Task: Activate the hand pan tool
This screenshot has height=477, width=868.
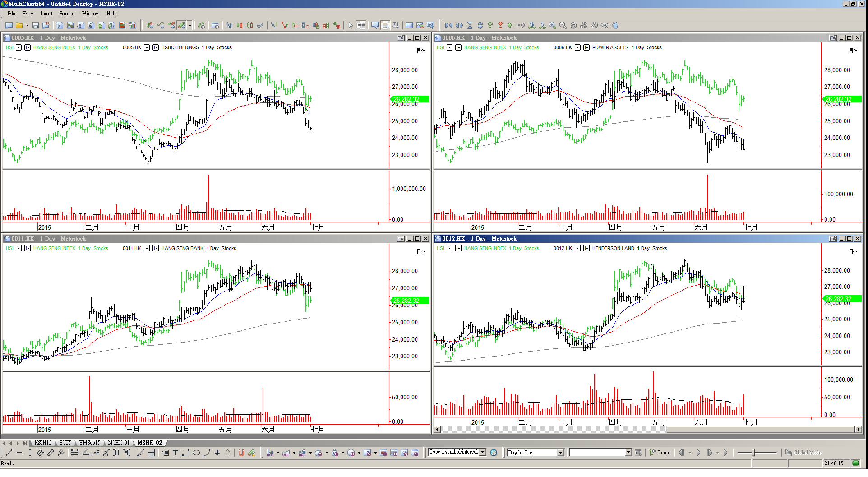Action: click(x=615, y=26)
